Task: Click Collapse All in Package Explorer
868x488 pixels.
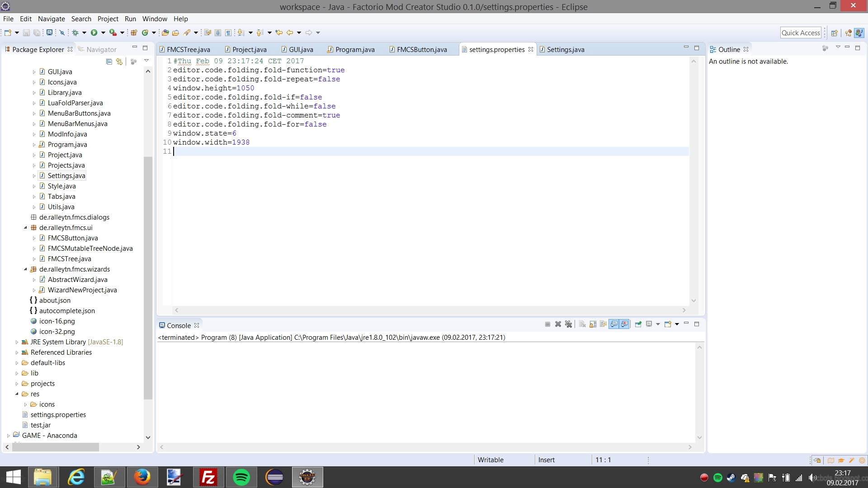Action: tap(109, 61)
